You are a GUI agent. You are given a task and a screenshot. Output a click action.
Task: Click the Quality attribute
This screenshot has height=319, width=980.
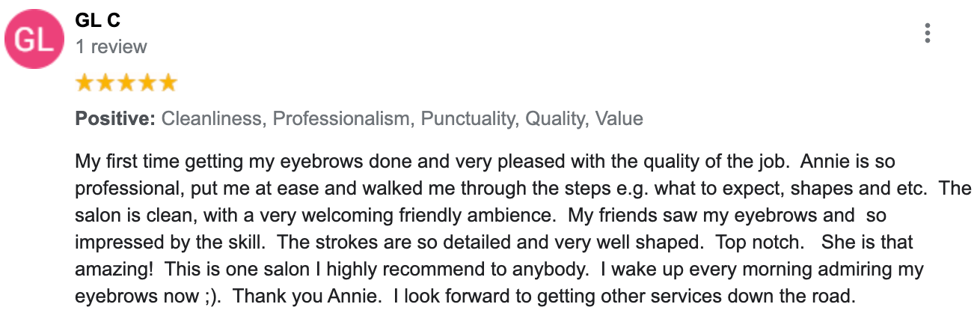pos(555,118)
